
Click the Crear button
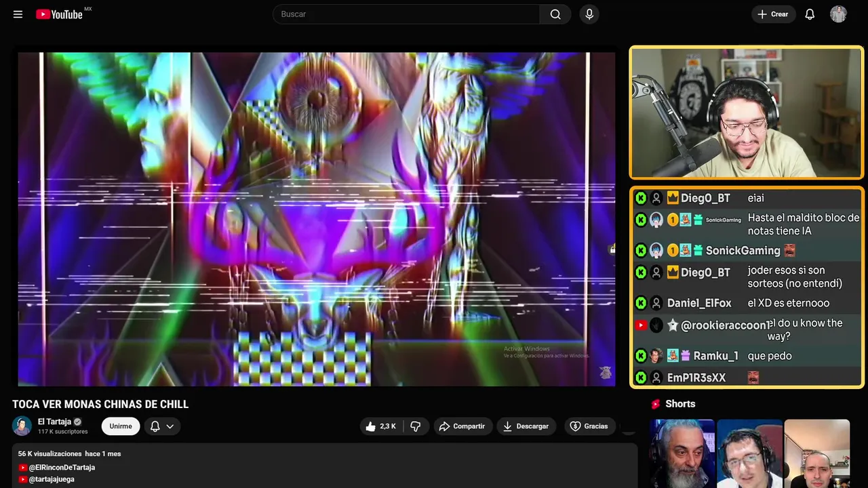coord(773,14)
